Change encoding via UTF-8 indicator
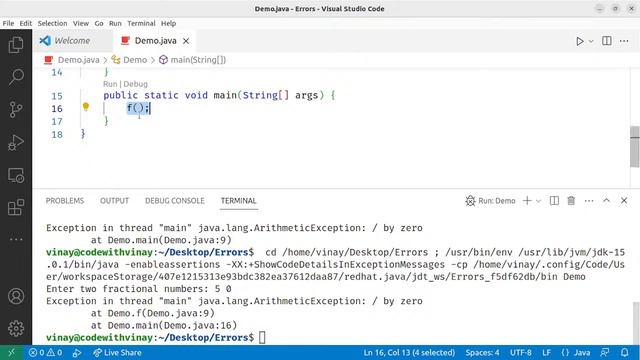 coord(520,353)
